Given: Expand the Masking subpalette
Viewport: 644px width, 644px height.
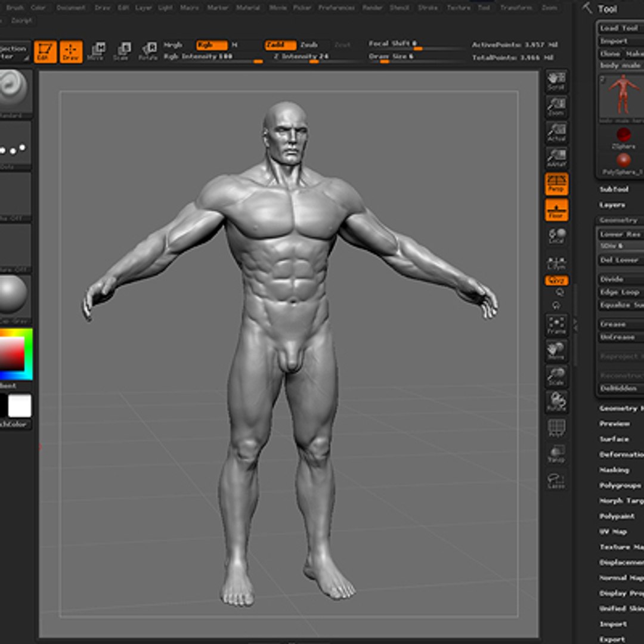Looking at the screenshot, I should [x=614, y=470].
